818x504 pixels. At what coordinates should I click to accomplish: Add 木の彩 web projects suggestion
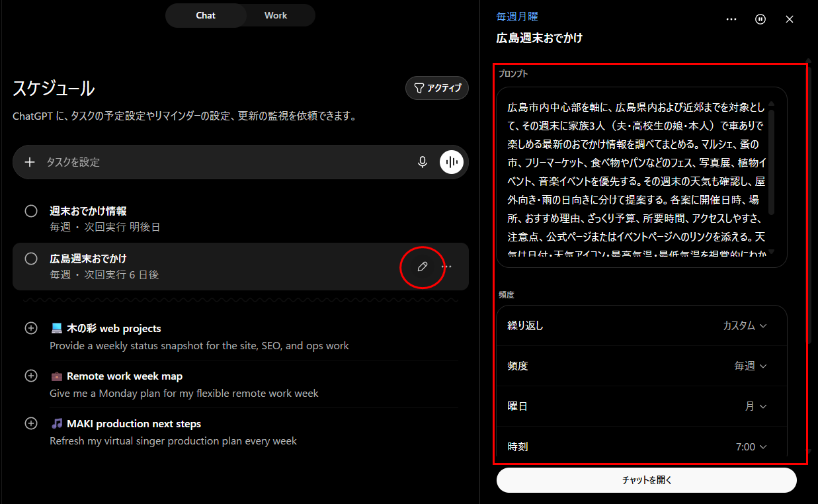(31, 328)
